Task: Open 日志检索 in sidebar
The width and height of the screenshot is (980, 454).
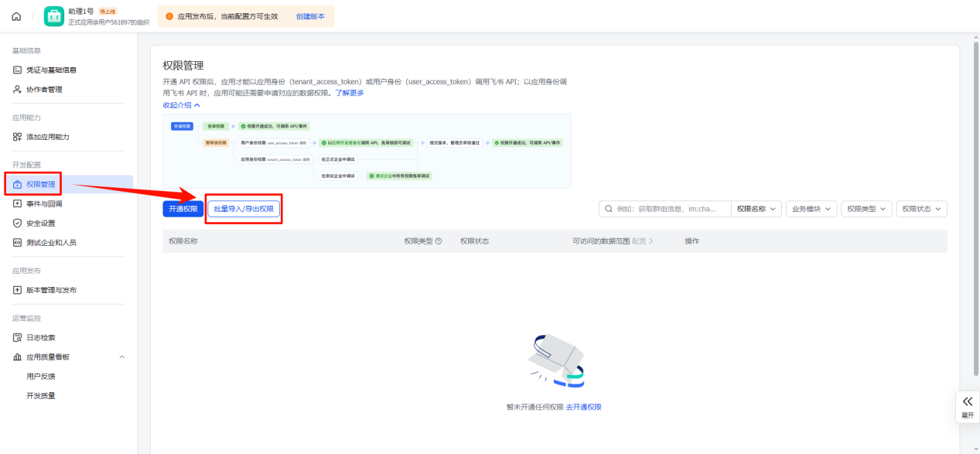Action: 40,338
